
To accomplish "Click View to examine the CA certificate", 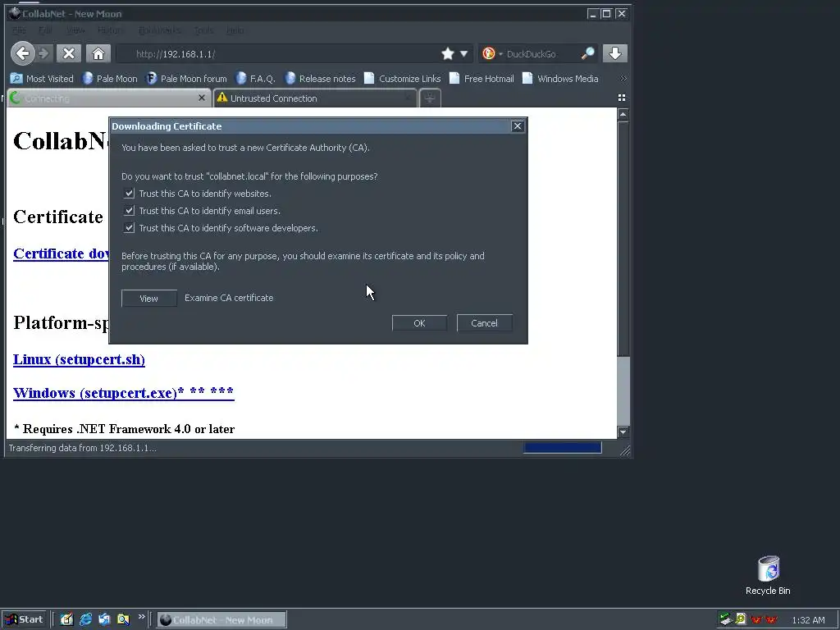I will pyautogui.click(x=149, y=299).
